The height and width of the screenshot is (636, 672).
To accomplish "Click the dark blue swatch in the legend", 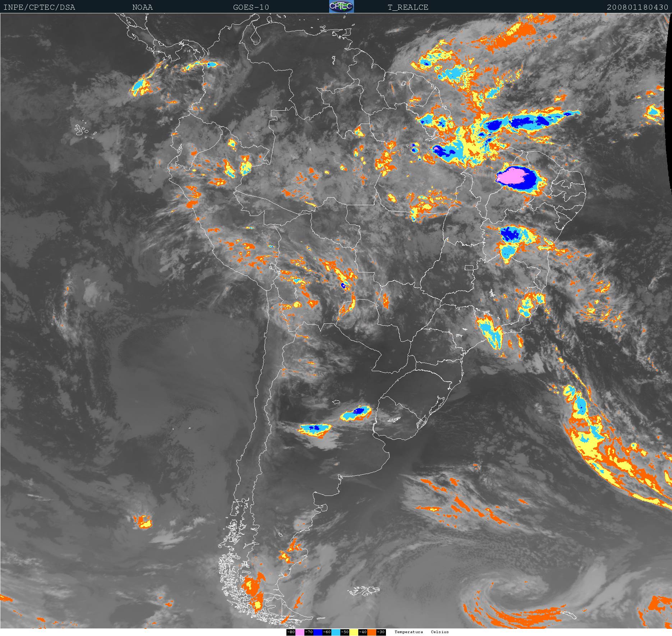I will coord(318,632).
